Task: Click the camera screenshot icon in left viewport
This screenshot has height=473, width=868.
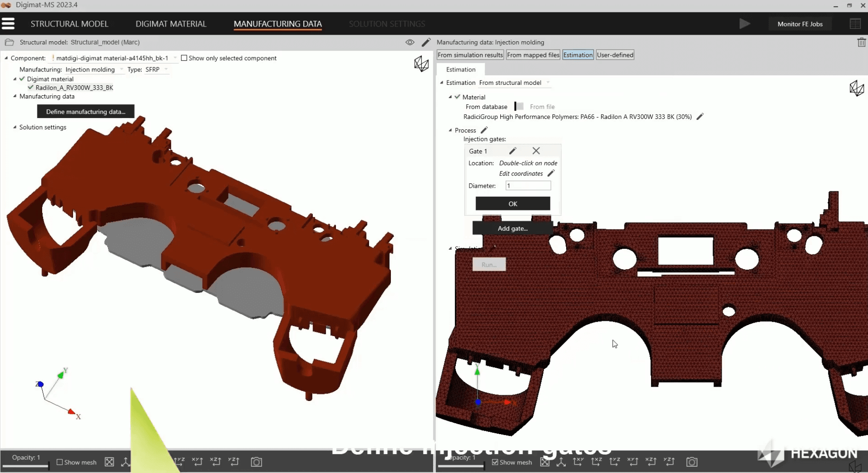Action: click(256, 462)
